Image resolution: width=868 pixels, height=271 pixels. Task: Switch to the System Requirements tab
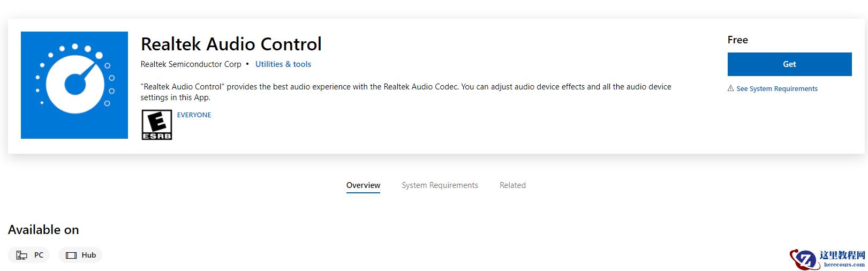[440, 185]
